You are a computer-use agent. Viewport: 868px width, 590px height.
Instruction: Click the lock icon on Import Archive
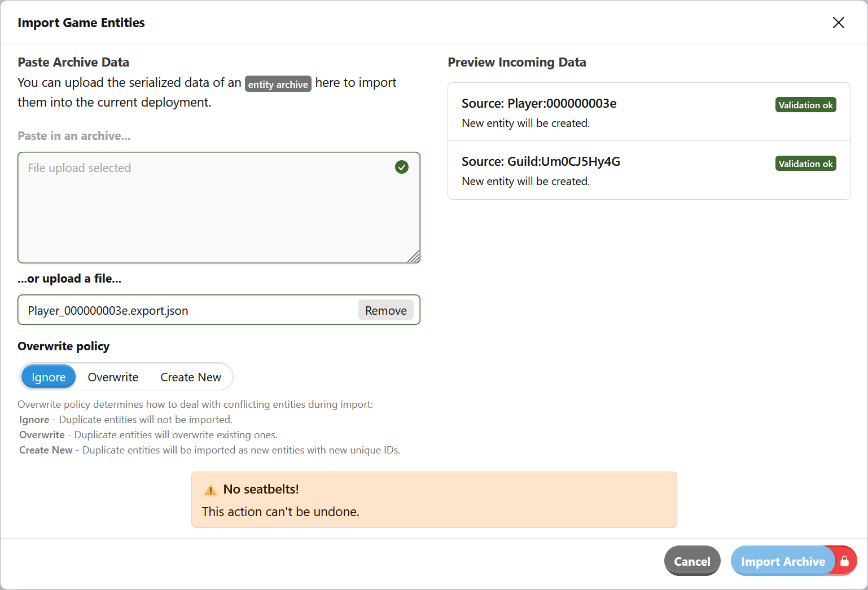click(x=845, y=561)
